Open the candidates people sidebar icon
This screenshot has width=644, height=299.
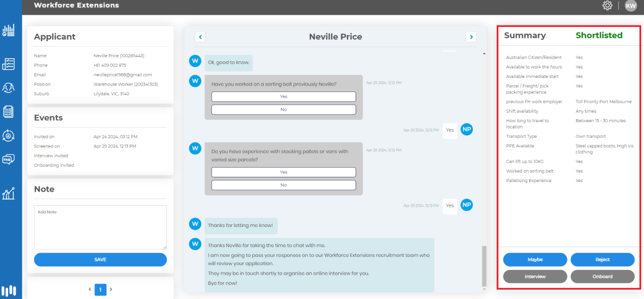(9, 88)
